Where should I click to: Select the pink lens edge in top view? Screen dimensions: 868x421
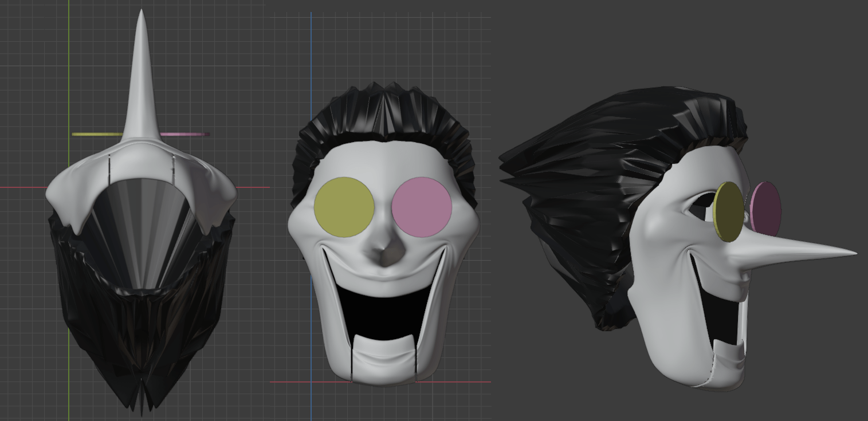[184, 135]
